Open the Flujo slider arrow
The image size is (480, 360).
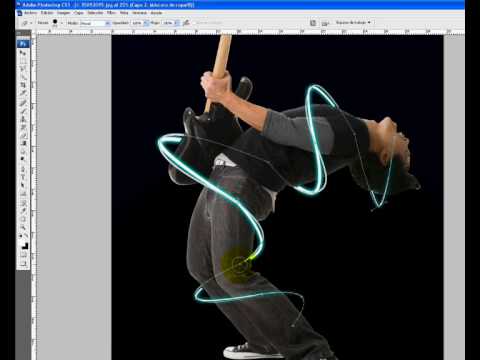pyautogui.click(x=177, y=23)
